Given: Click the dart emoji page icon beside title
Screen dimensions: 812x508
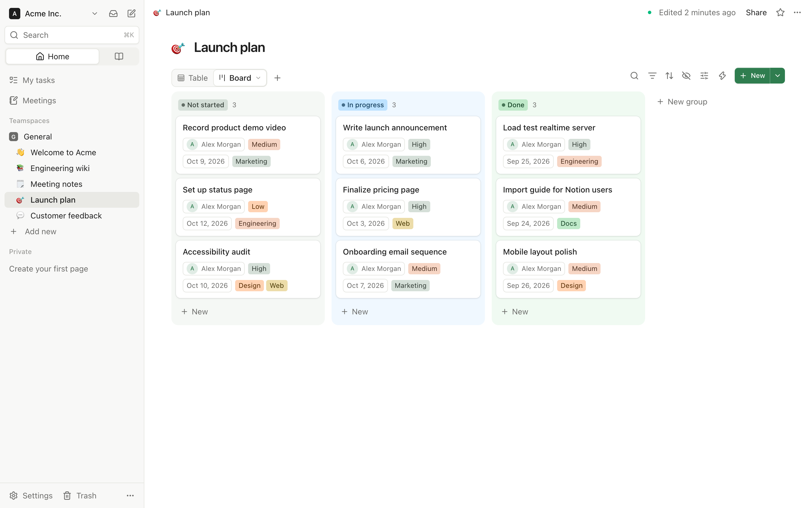Looking at the screenshot, I should click(x=178, y=48).
